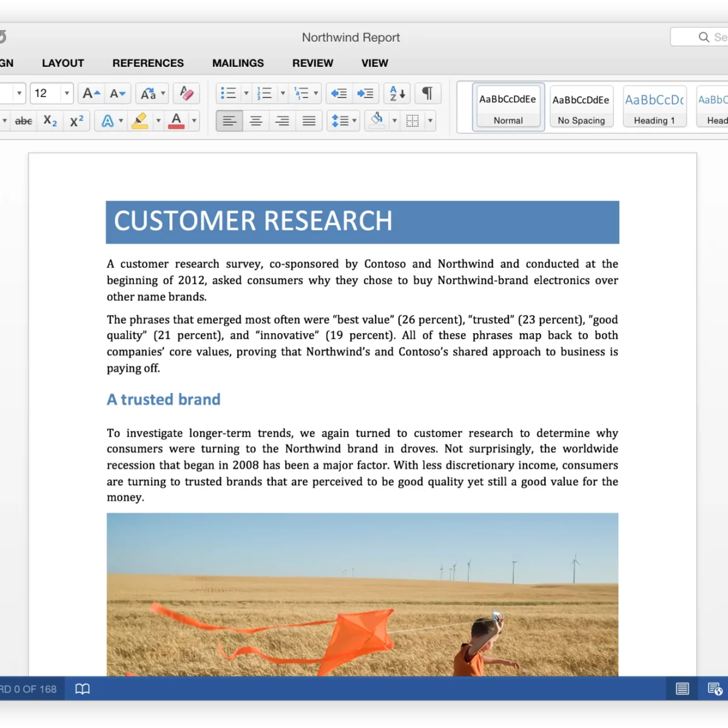728x728 pixels.
Task: Apply the No Spacing style
Action: [x=581, y=107]
